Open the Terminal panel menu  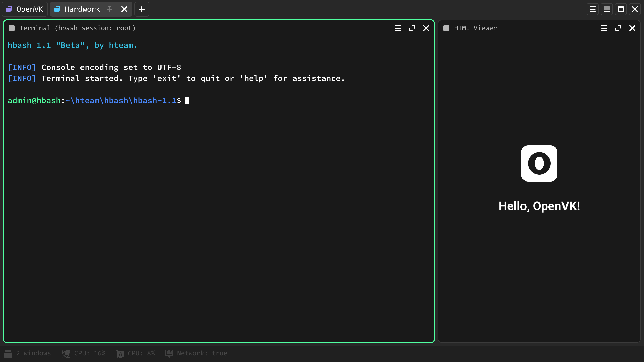tap(398, 28)
